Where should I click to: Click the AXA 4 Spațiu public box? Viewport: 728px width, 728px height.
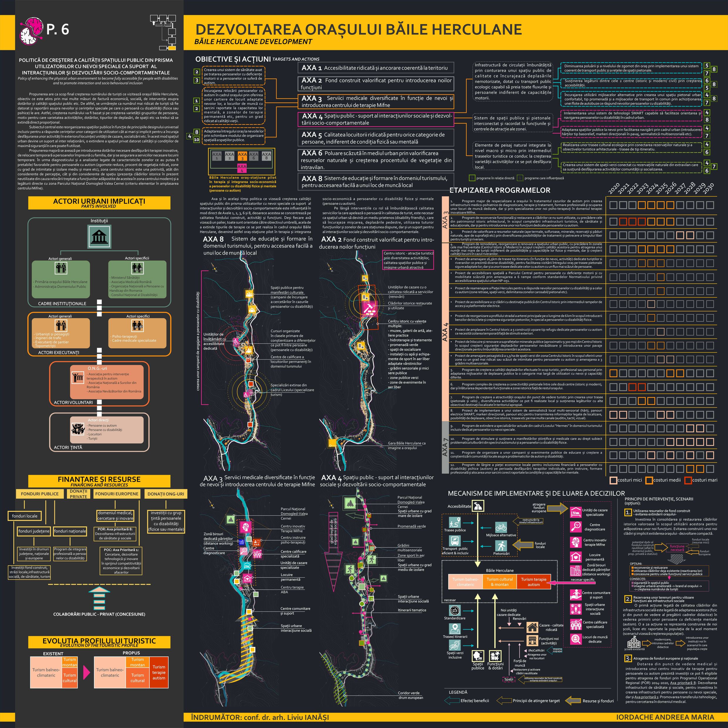coord(376,119)
